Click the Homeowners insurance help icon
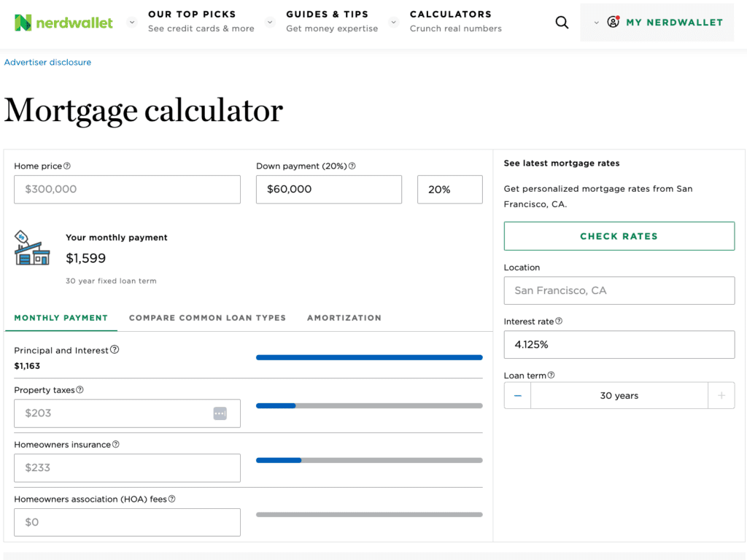The width and height of the screenshot is (747, 560). pos(116,445)
